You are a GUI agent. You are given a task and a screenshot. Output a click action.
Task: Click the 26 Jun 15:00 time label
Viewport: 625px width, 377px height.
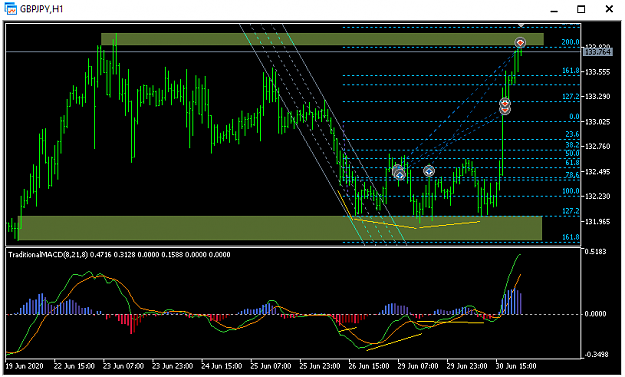pyautogui.click(x=369, y=366)
